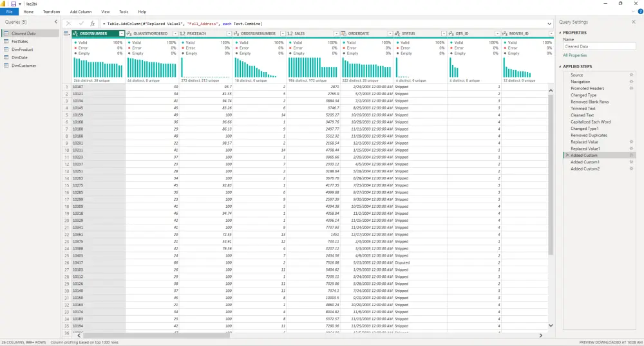Image resolution: width=644 pixels, height=346 pixels.
Task: Open the Help ribbon tab
Action: coord(142,12)
